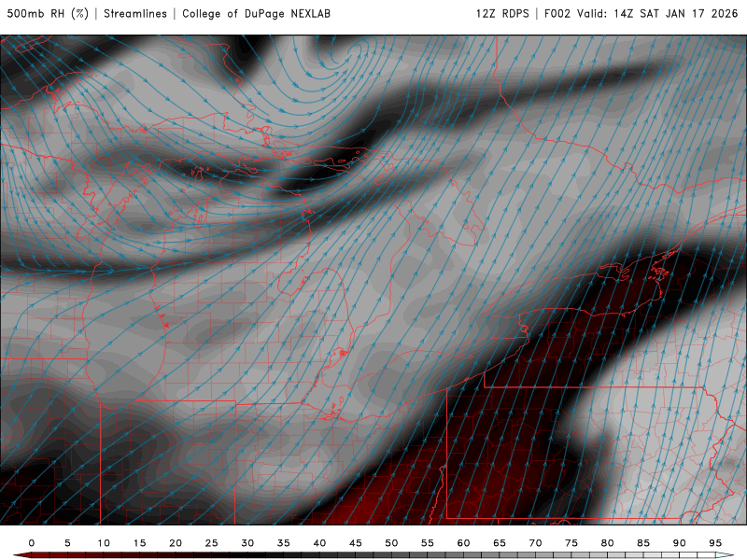The height and width of the screenshot is (560, 747).
Task: Click the "Streamlines" label in header
Action: coord(135,13)
